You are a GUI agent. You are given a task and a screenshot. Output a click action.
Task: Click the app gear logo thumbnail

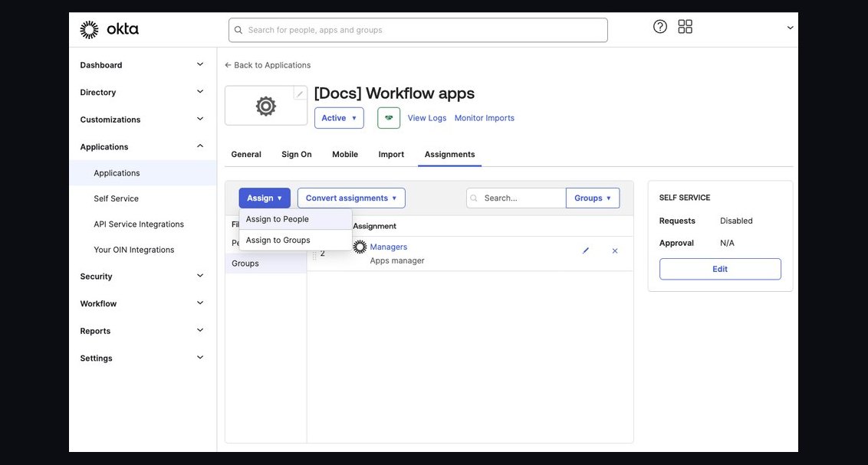click(x=266, y=106)
